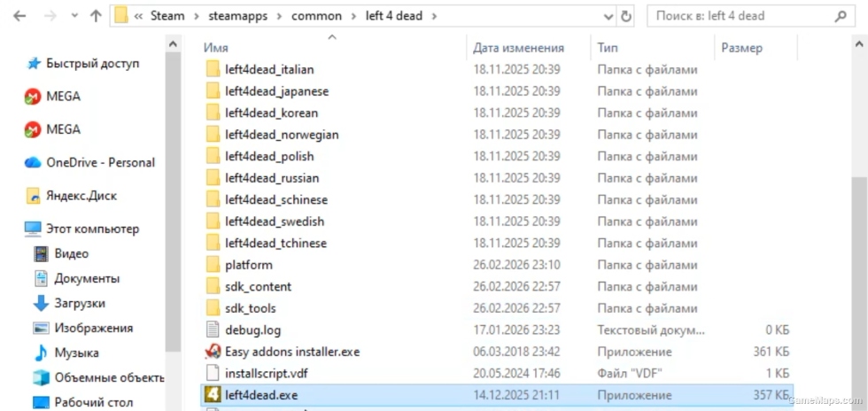The height and width of the screenshot is (411, 868).
Task: Select the left4dead_italian folder
Action: pyautogui.click(x=269, y=69)
